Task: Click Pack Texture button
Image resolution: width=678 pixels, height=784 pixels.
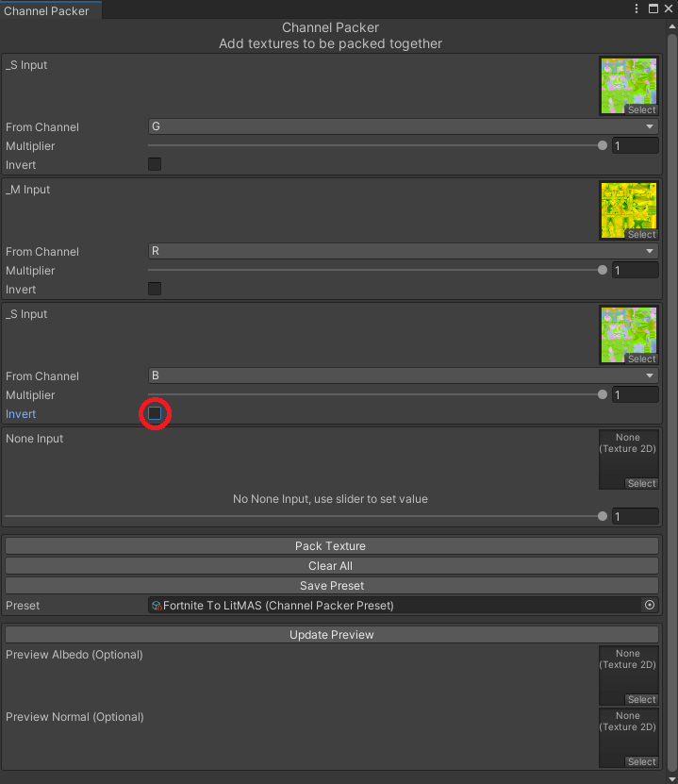Action: [x=331, y=546]
